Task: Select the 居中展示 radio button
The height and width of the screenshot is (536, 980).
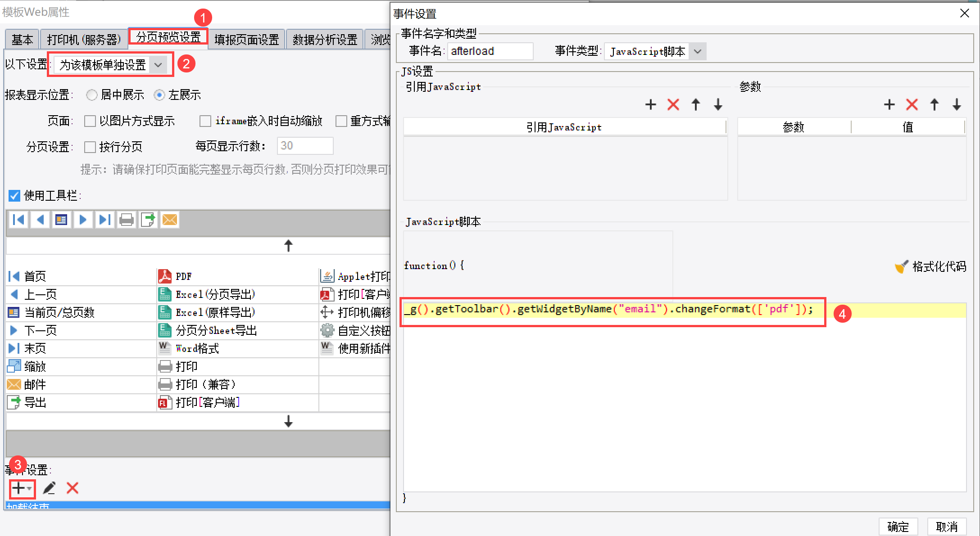Action: (92, 95)
